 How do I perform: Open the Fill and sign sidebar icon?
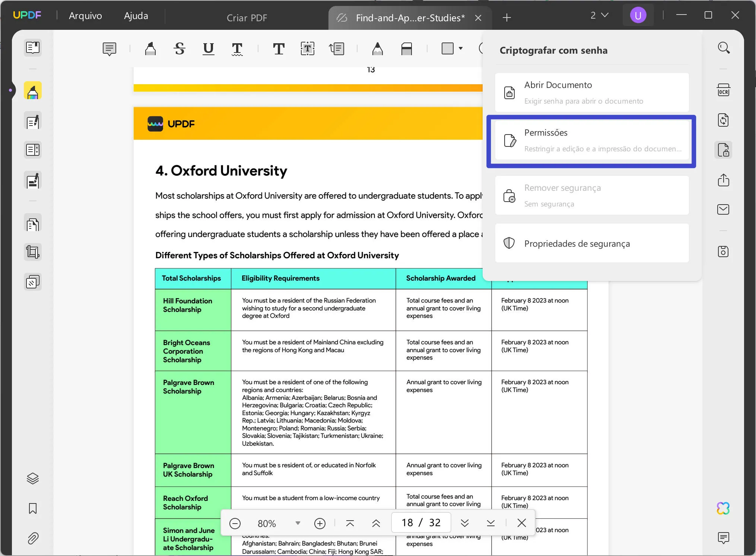tap(33, 181)
